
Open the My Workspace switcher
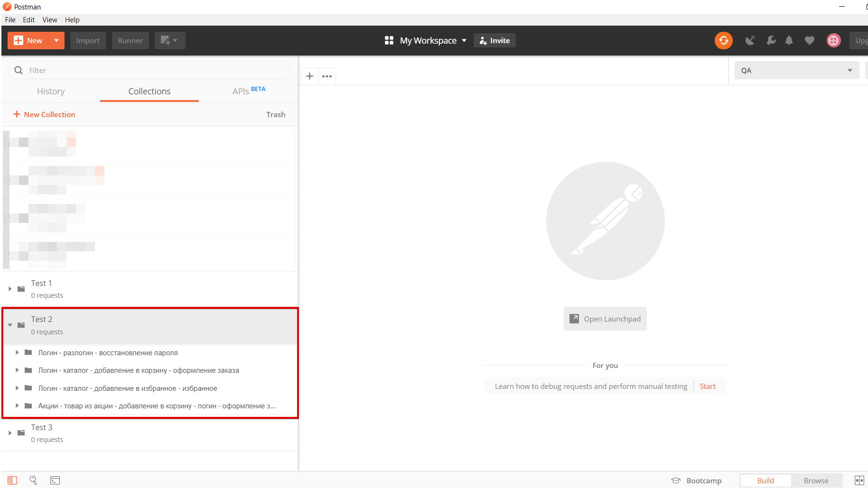pyautogui.click(x=426, y=41)
